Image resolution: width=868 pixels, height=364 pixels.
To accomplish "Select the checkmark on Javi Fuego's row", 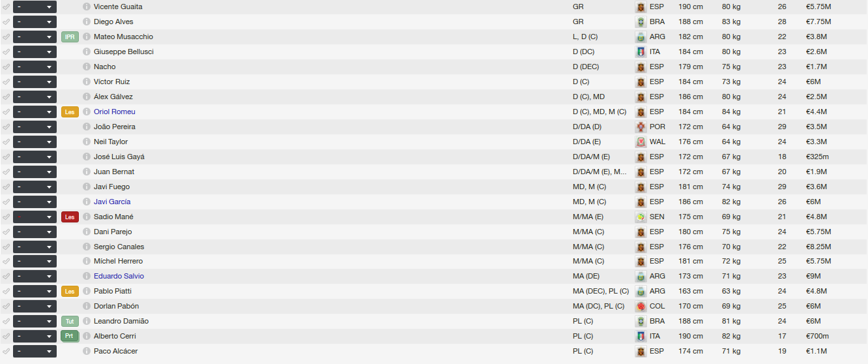I will point(7,187).
